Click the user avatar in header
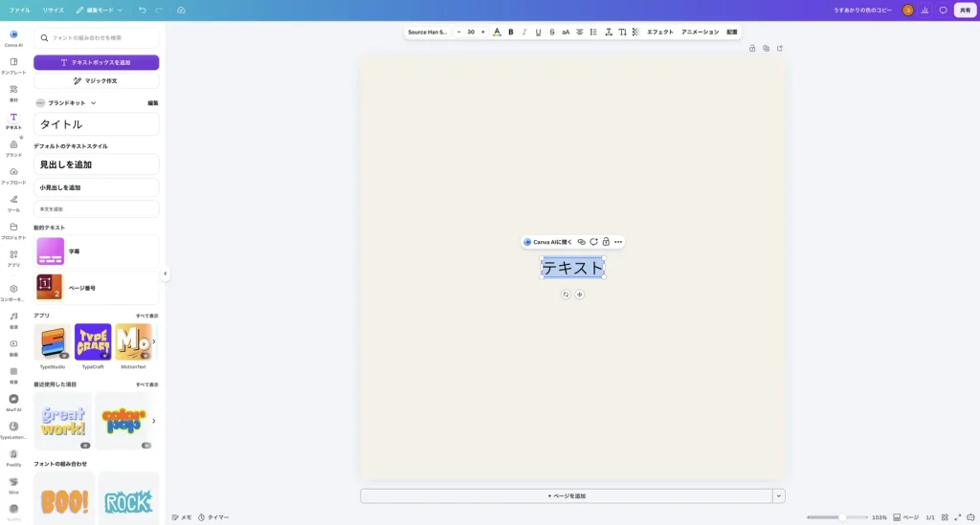980x525 pixels. tap(907, 10)
